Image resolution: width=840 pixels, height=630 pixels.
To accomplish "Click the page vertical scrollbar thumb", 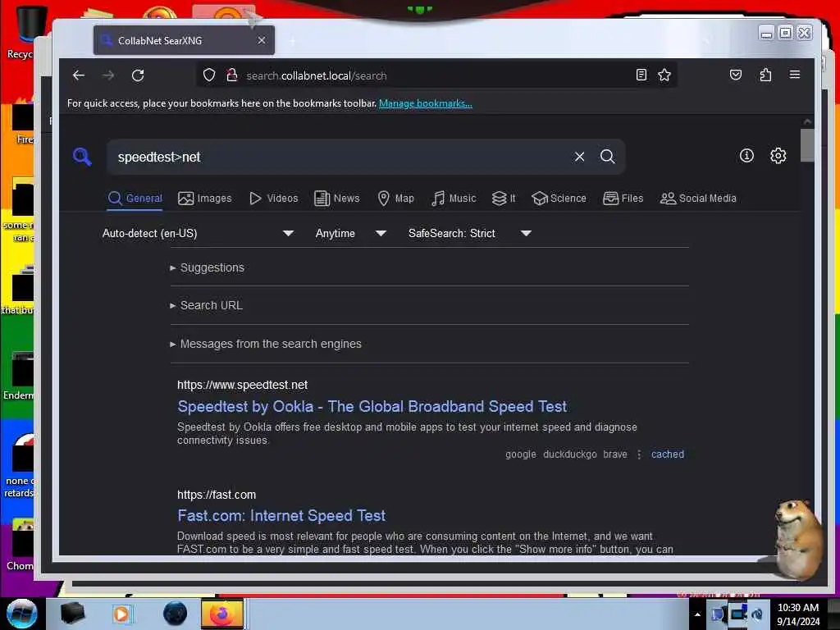I will [x=807, y=144].
